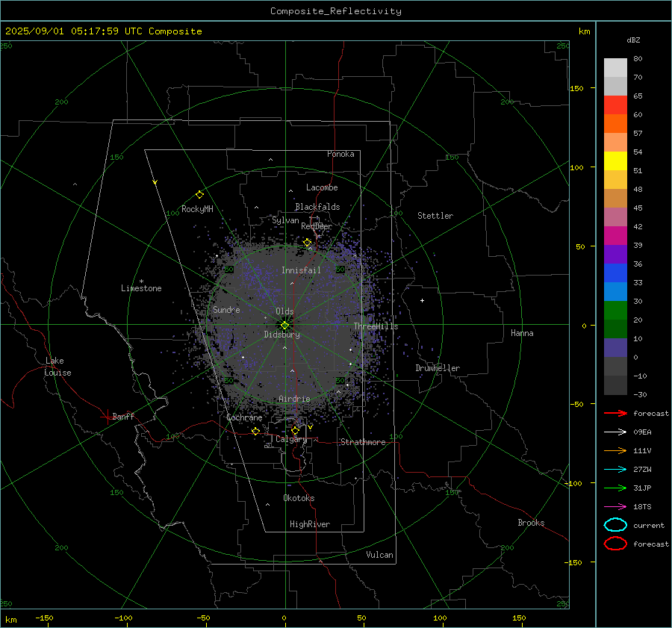672x628 pixels.
Task: Click the dBZ legend heading
Action: pos(633,40)
